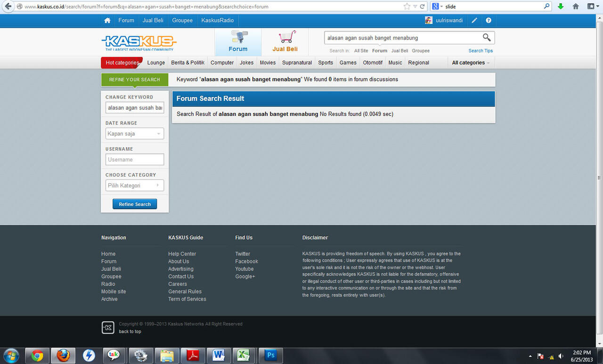Click the Kaskus logo
Viewport: 603px width, 364px height.
click(x=139, y=42)
